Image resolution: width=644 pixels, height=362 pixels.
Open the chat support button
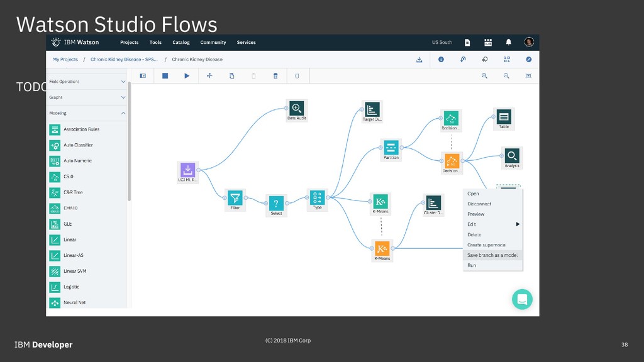point(522,300)
